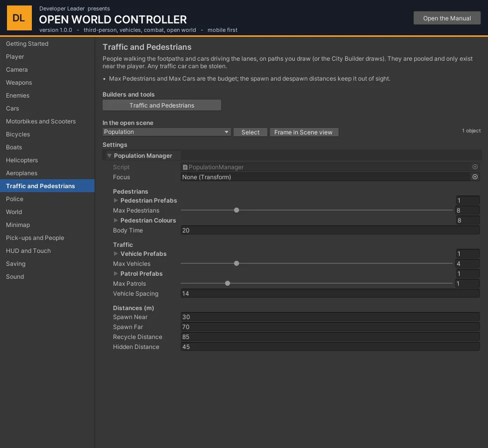Click the Traffic and Pedestrians builder button
Screen dimensions: 488x448
[162, 105]
